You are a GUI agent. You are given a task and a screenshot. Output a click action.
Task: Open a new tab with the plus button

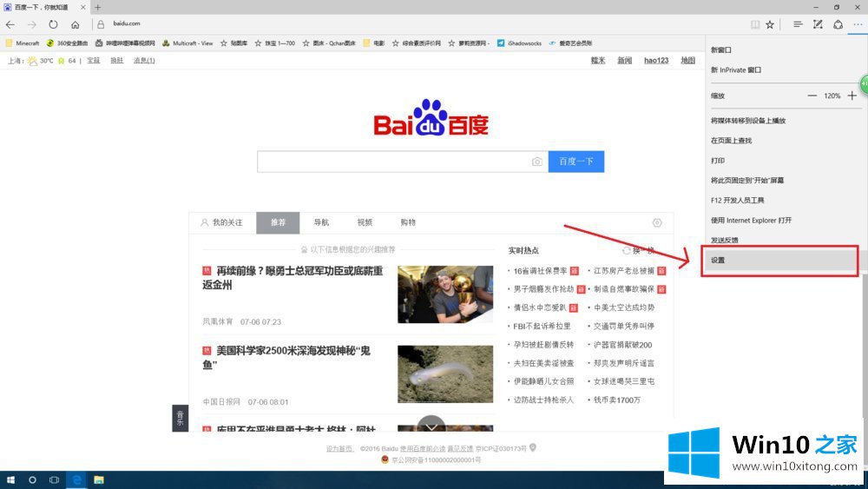[97, 7]
